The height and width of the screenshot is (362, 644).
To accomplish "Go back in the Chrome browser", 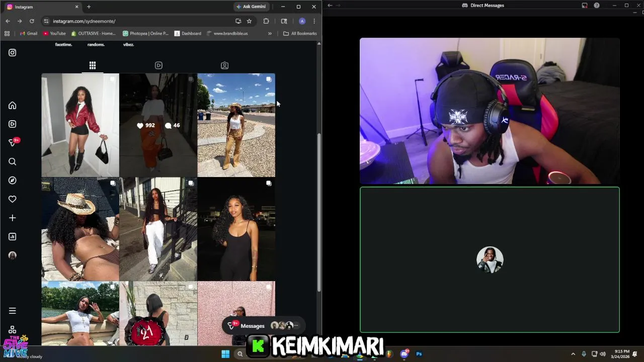I will (8, 21).
